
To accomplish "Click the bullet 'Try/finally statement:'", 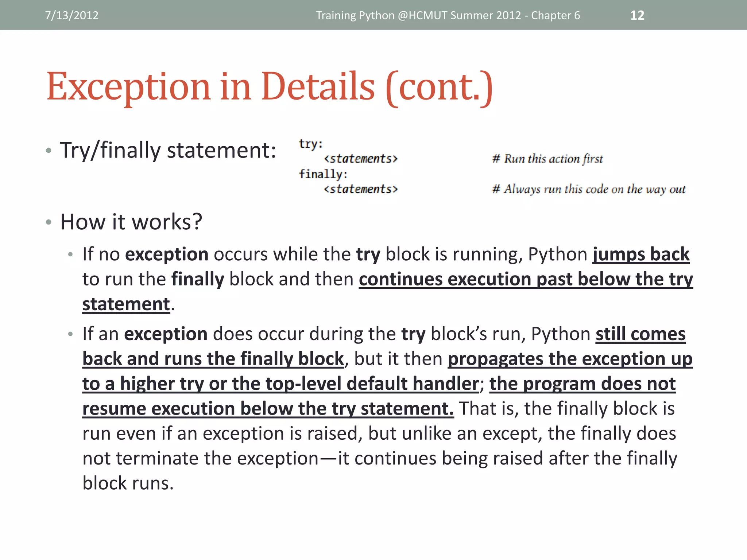I will [168, 150].
